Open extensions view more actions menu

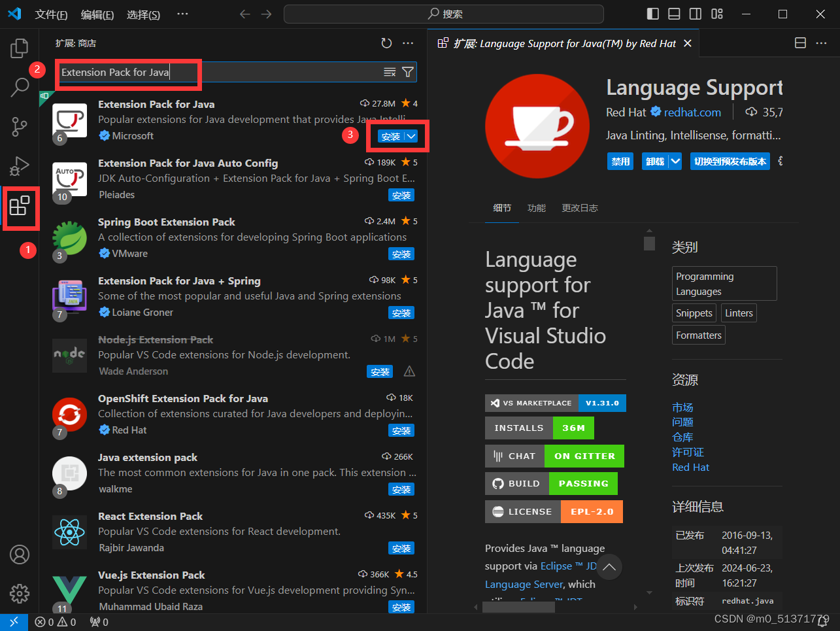pyautogui.click(x=408, y=43)
